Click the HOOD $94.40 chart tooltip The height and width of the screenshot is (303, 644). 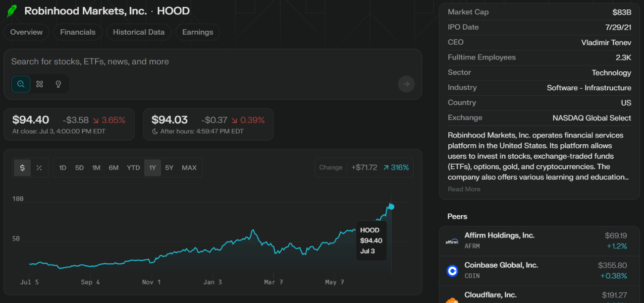coord(372,241)
